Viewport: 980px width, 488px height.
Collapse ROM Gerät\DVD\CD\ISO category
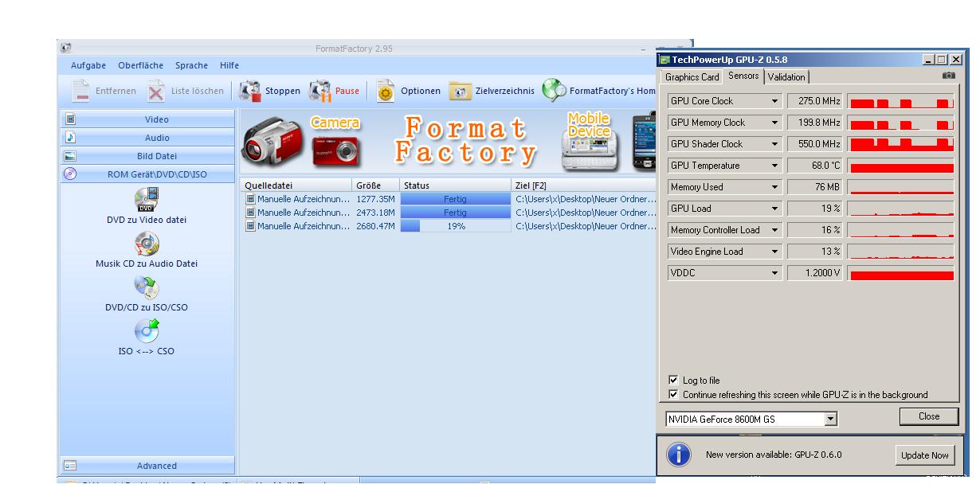[147, 174]
